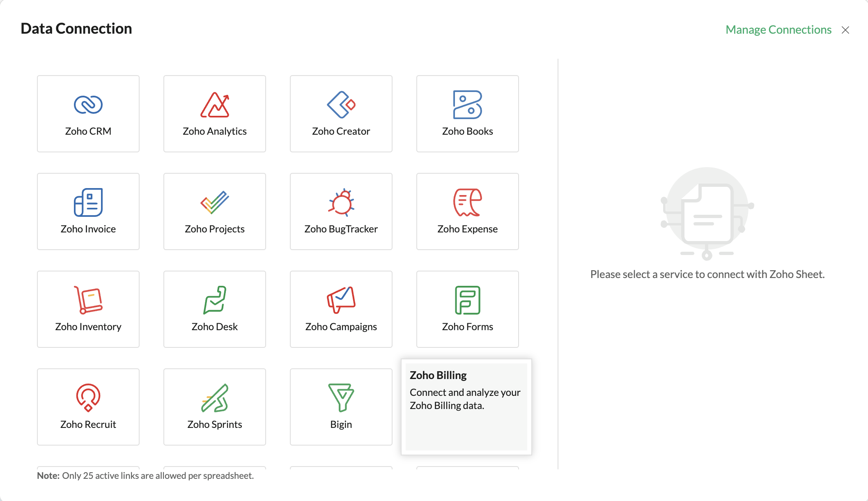Select the Zoho CRM service icon
868x501 pixels.
tap(88, 105)
